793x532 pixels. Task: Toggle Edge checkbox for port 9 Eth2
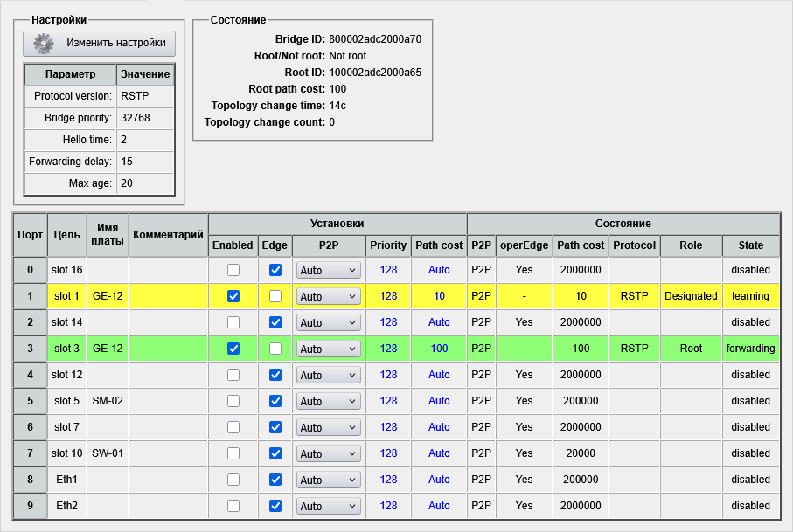[275, 506]
